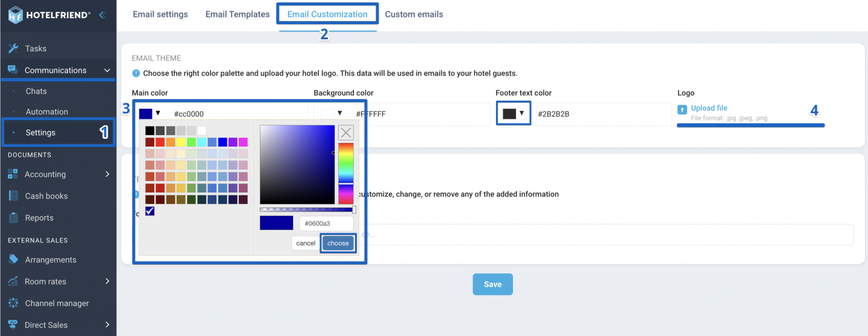
Task: Click the Main color hex field #cc0000
Action: point(238,113)
